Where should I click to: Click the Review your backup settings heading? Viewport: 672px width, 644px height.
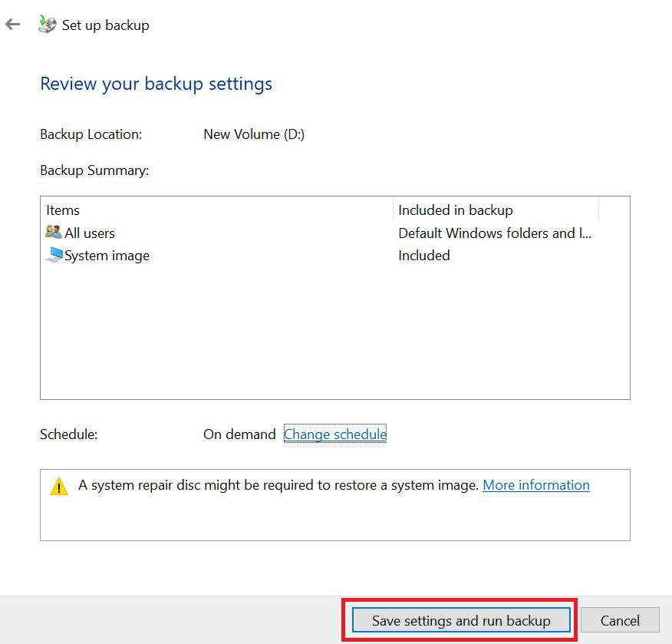[156, 84]
